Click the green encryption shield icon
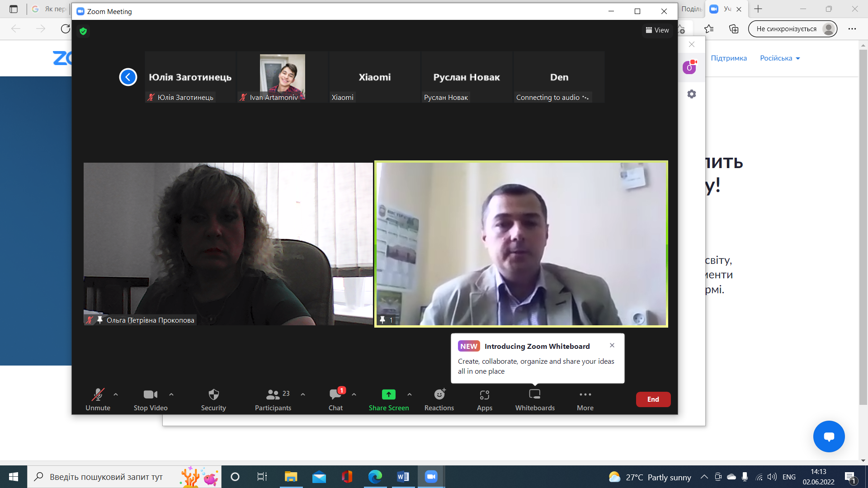The image size is (868, 488). click(83, 31)
